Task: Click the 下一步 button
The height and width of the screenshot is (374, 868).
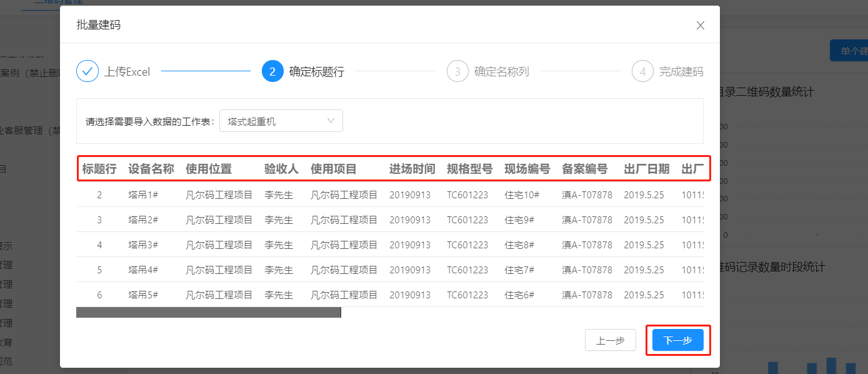Action: pos(678,340)
